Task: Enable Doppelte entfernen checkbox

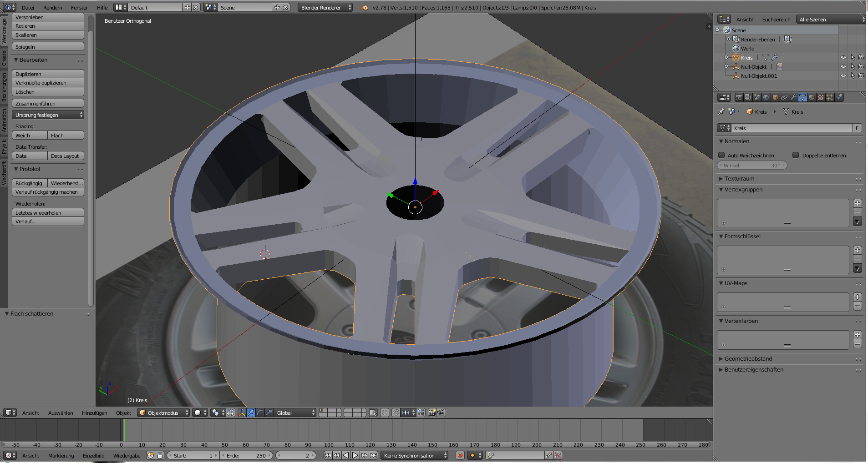Action: click(x=796, y=155)
